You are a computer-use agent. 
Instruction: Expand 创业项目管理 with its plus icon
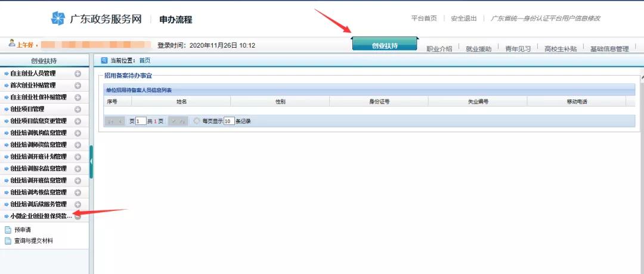[x=78, y=110]
